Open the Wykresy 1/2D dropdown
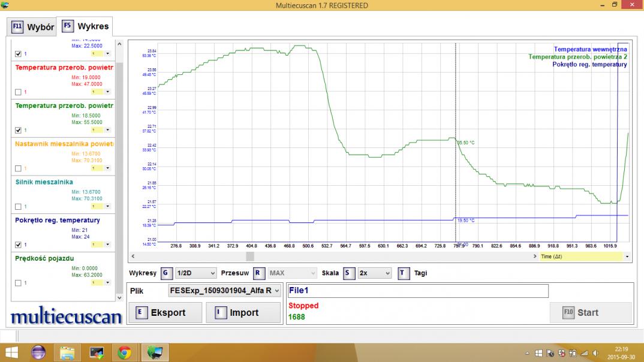Image resolution: width=644 pixels, height=362 pixels. click(x=195, y=273)
